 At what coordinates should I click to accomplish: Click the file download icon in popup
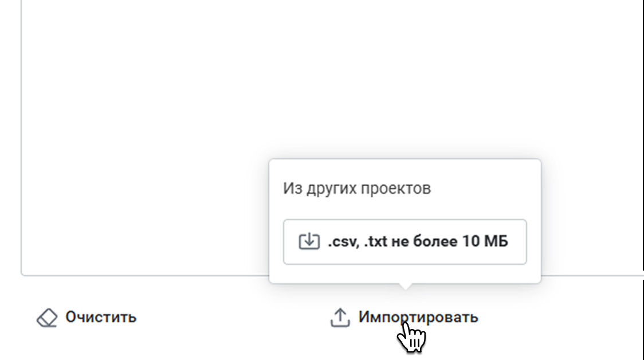pos(309,241)
